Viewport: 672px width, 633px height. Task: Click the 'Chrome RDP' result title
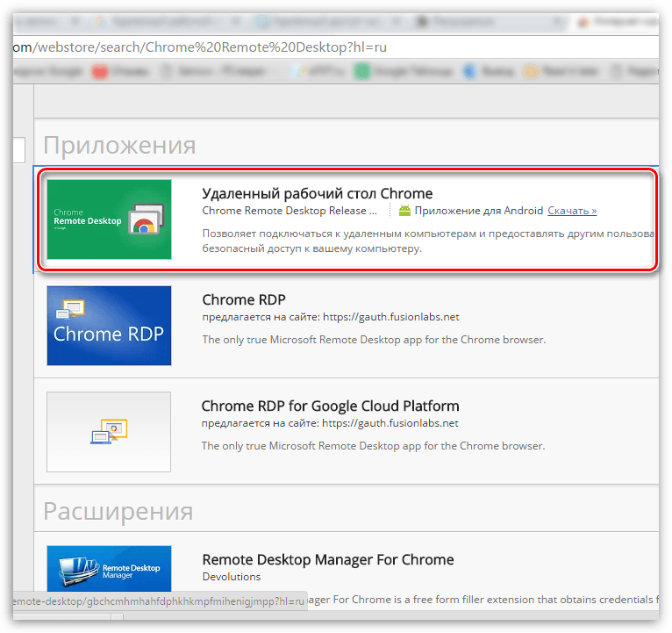coord(244,299)
